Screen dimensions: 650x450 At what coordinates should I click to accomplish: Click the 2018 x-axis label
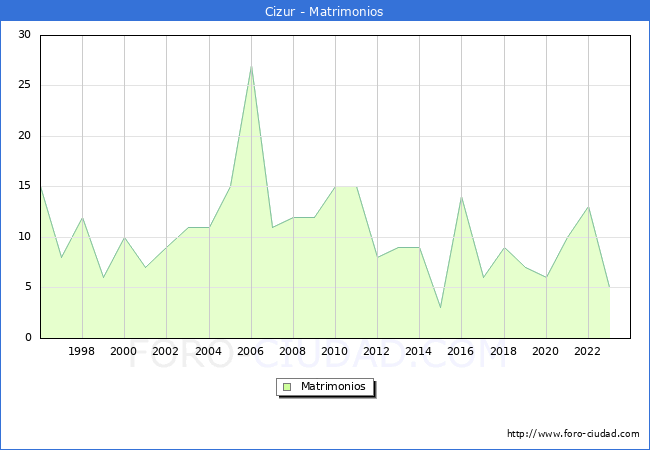click(x=503, y=351)
